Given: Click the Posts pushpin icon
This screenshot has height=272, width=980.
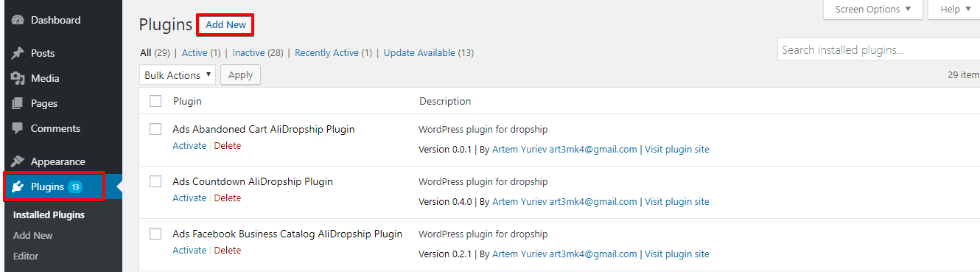Looking at the screenshot, I should pos(18,53).
